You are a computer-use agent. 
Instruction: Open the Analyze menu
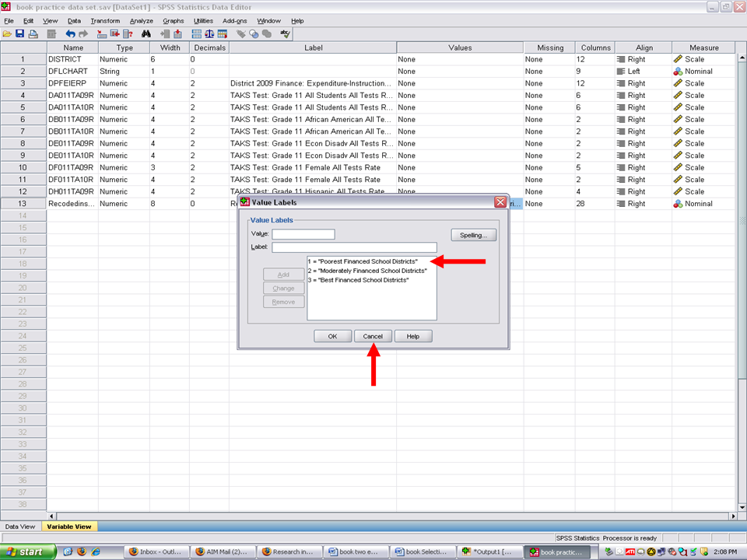[141, 20]
